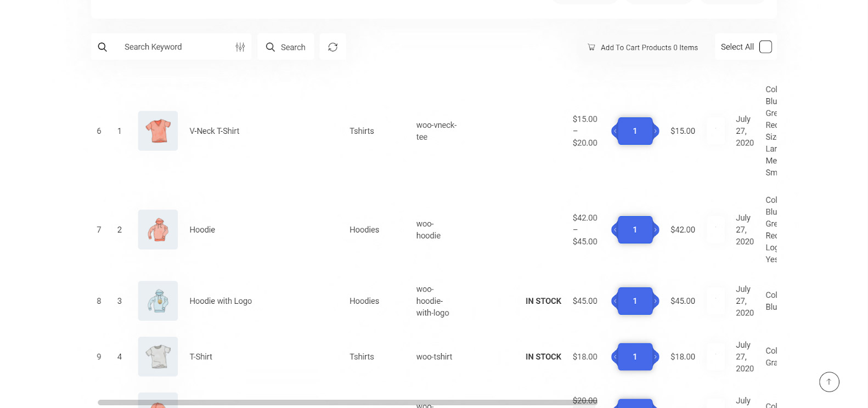Click the magnifier icon left of Search Keyword

(103, 47)
